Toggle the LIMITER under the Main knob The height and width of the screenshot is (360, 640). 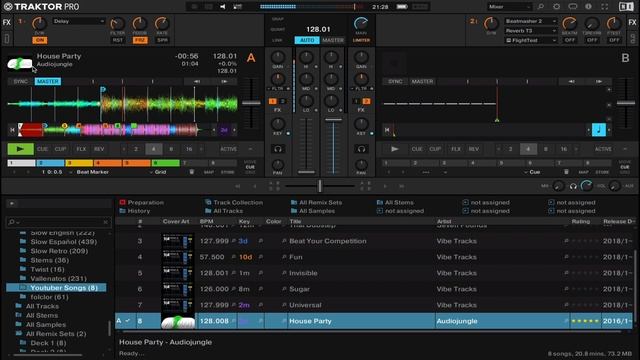click(361, 40)
